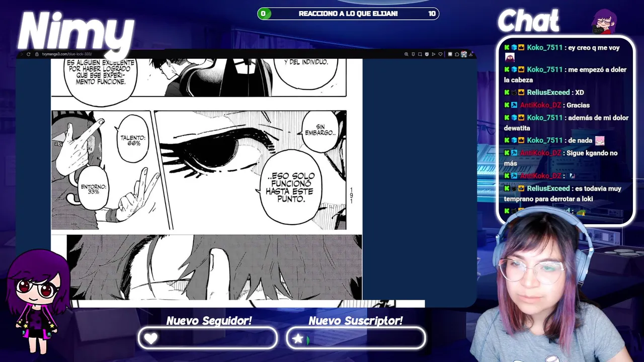Click AntiKoko_DZ in "Sigue kgando no más" message
Viewport: 644px width, 362px height.
click(540, 153)
